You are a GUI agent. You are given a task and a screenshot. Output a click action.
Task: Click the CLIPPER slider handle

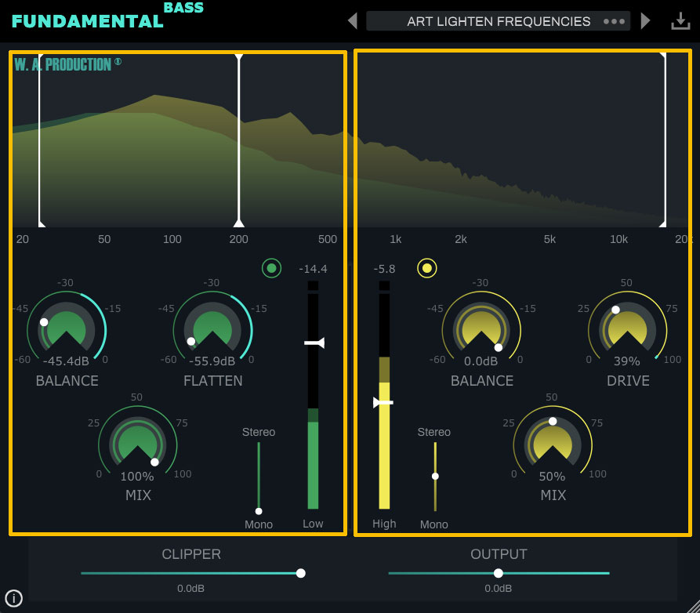pyautogui.click(x=300, y=573)
